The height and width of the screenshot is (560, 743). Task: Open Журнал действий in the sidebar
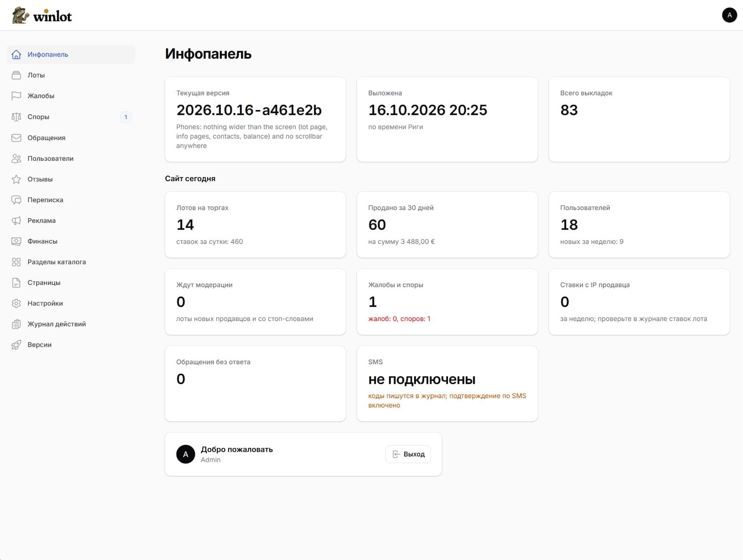coord(71,324)
